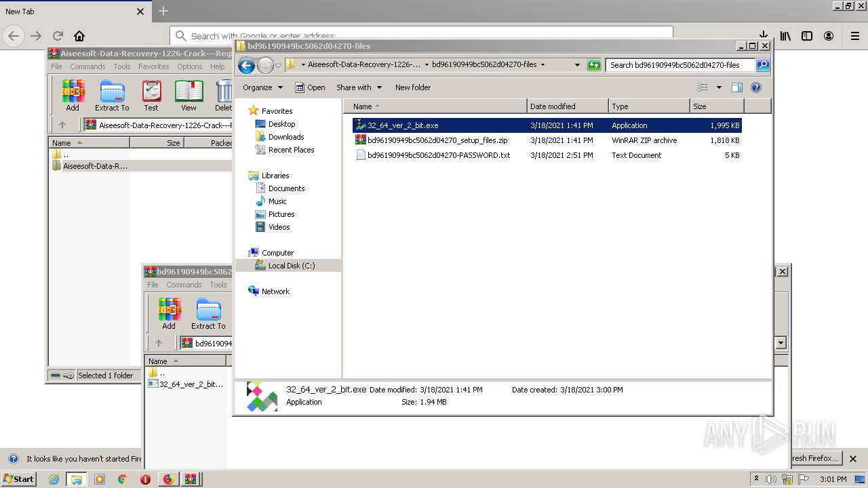Viewport: 868px width, 488px height.
Task: Select bd96190949bc5062d04270-PASSWORD.txt file
Action: tap(547, 155)
